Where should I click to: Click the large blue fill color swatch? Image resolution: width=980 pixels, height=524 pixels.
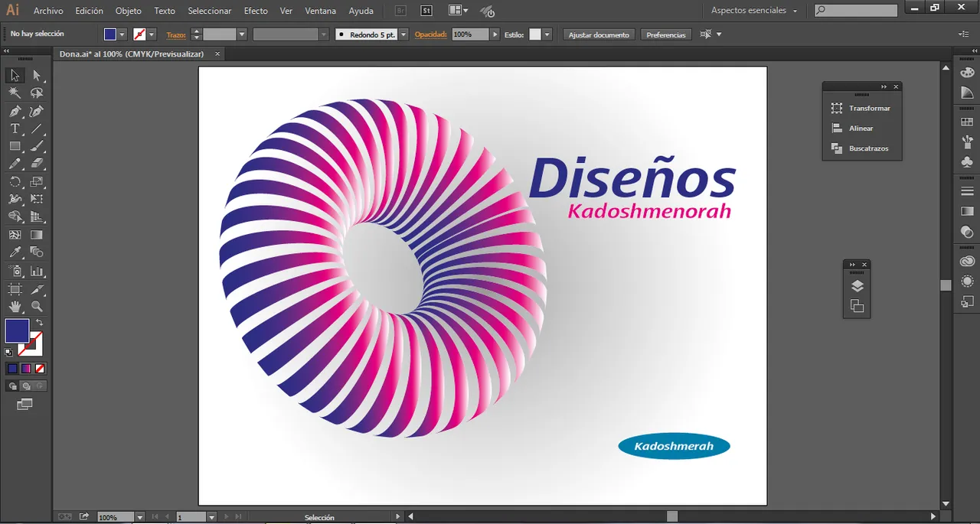tap(17, 330)
